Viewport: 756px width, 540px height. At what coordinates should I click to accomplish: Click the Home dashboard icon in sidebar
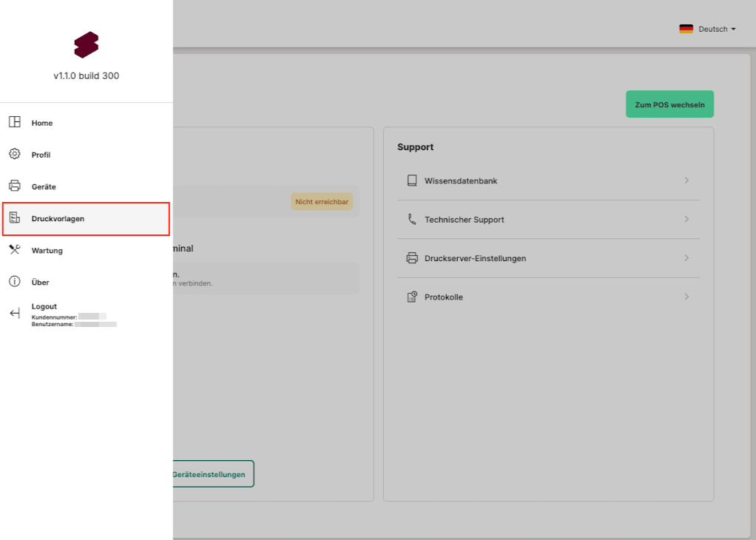[14, 123]
